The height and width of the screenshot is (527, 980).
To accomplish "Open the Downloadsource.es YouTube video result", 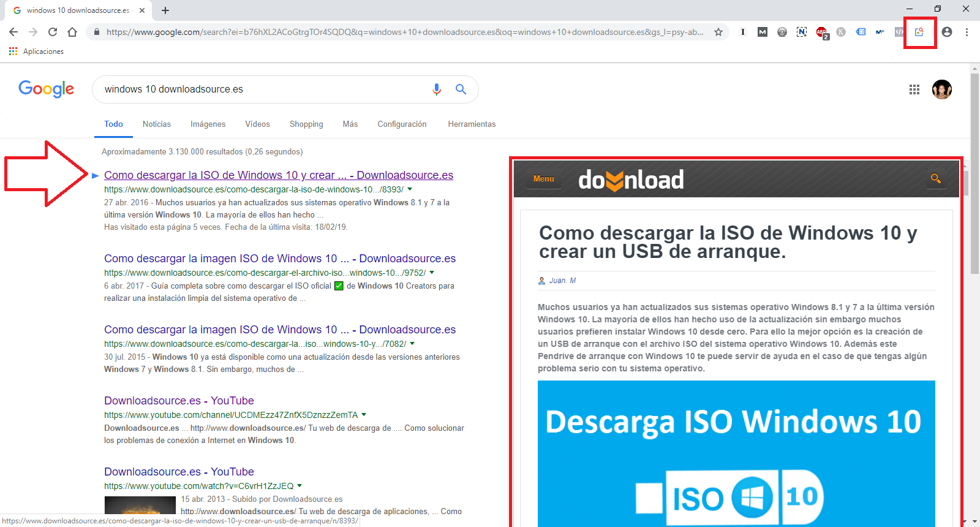I will point(179,472).
